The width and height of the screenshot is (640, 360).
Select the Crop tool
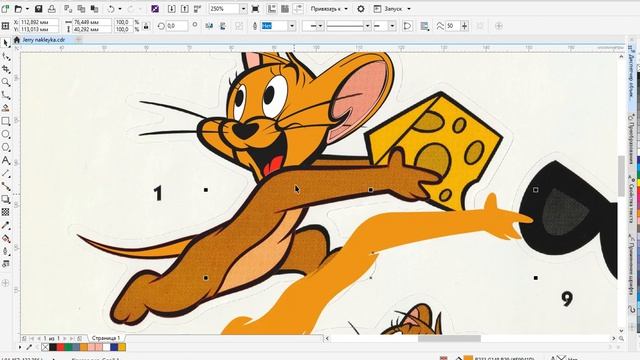tap(6, 69)
